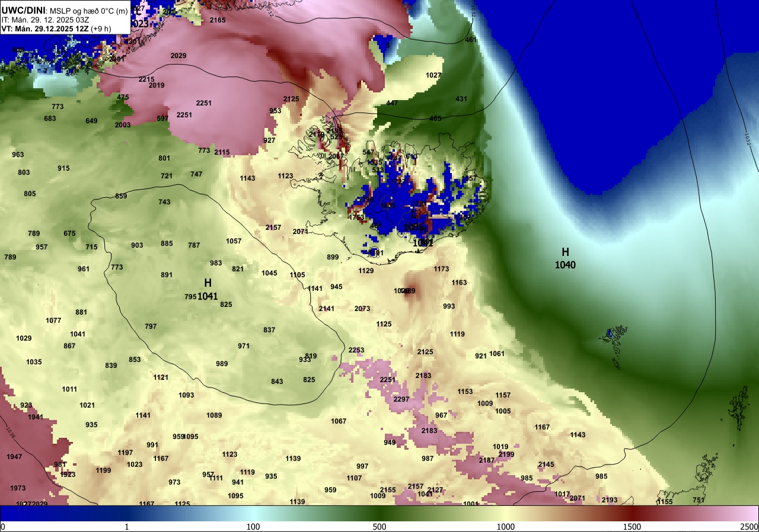Click the map value 1107
The image size is (759, 532).
pos(354,478)
